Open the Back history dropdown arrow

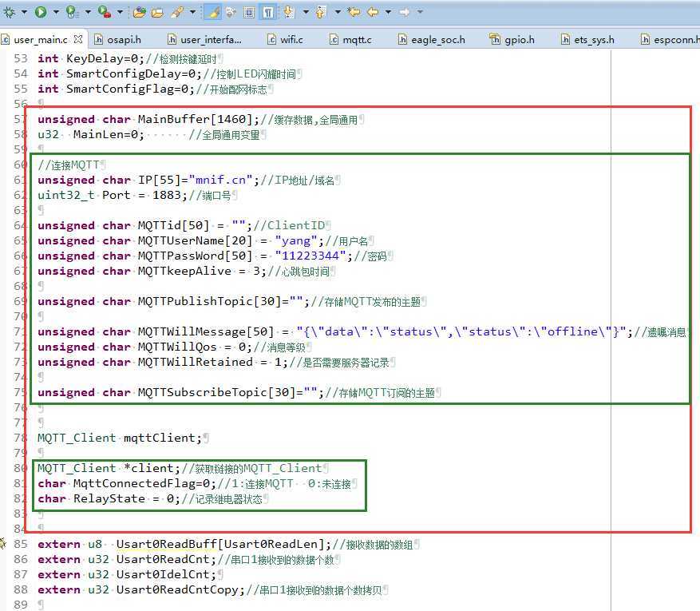pyautogui.click(x=389, y=12)
